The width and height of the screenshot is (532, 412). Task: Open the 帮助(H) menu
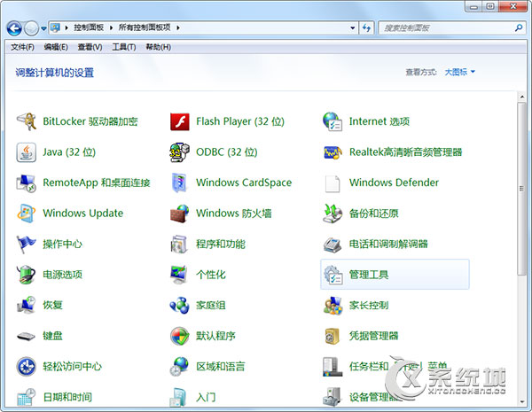[x=159, y=47]
